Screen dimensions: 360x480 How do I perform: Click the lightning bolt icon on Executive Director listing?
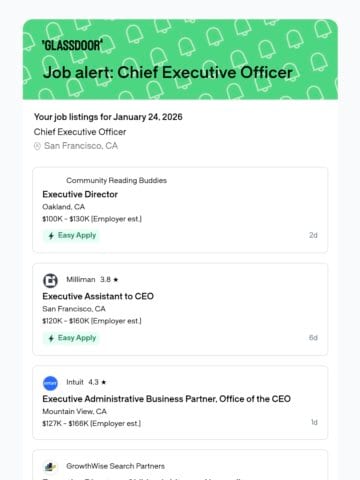51,236
